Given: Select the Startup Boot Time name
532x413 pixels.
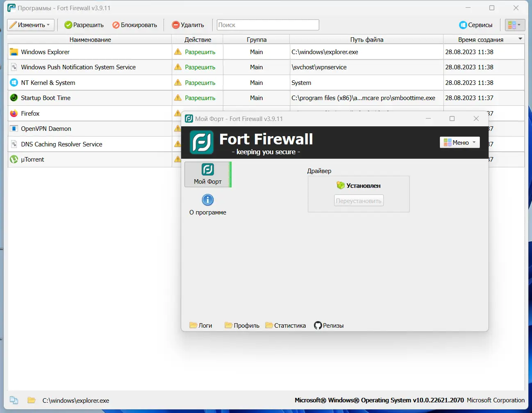Looking at the screenshot, I should click(45, 98).
